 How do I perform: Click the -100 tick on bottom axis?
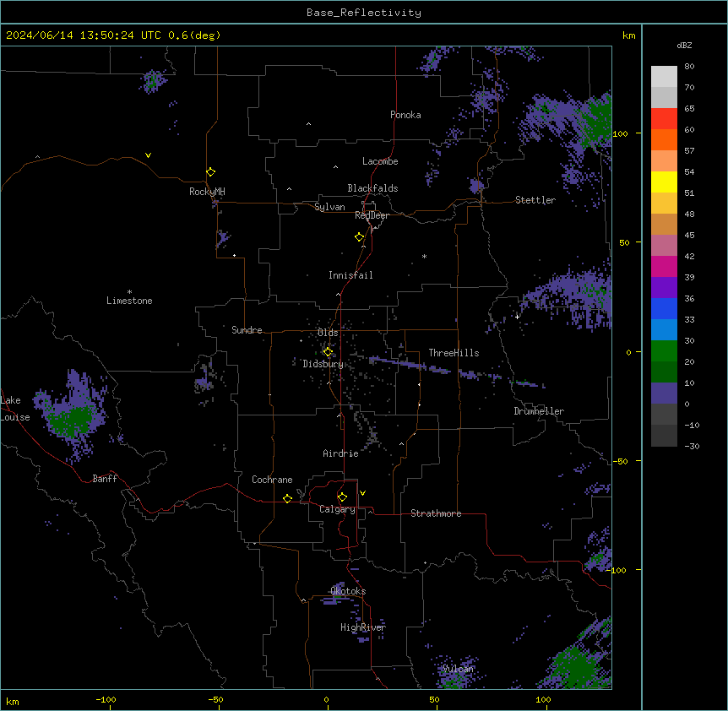(x=106, y=699)
